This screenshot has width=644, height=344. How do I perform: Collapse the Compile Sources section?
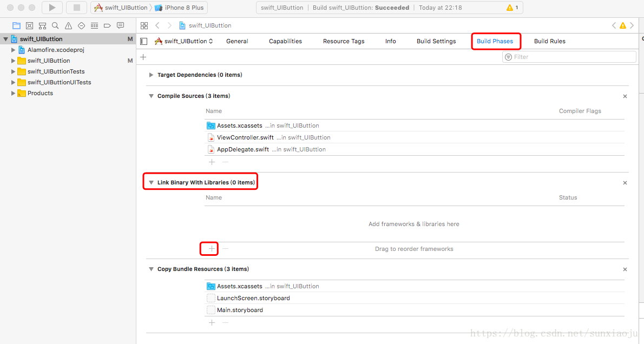(151, 96)
